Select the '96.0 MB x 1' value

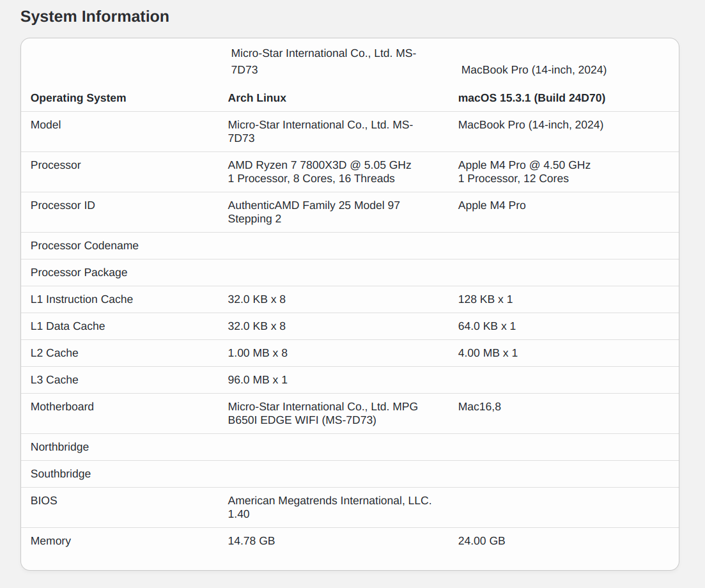point(258,380)
